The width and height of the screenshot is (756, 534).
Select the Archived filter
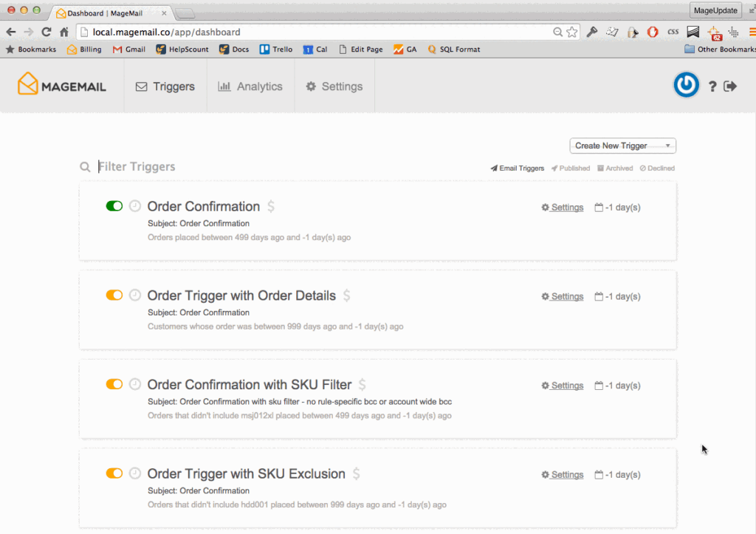(x=615, y=168)
